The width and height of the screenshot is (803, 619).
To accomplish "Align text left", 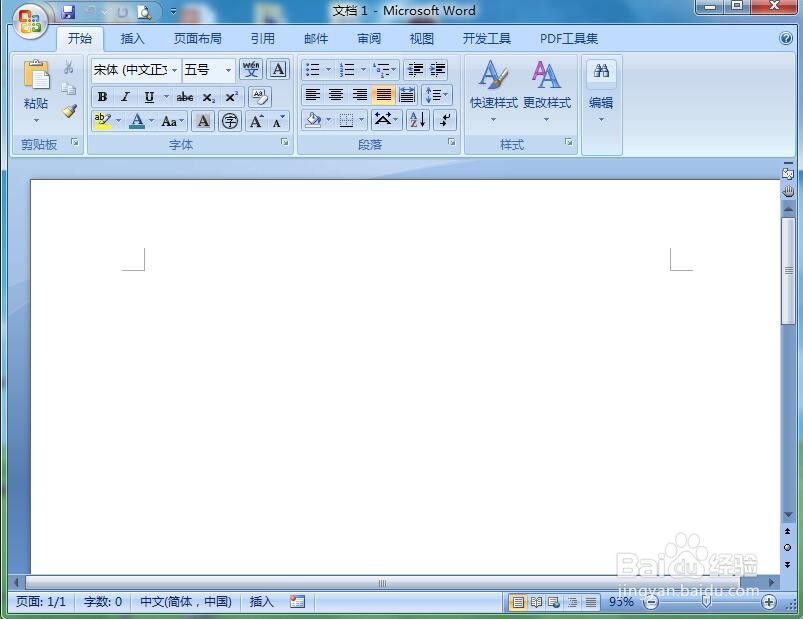I will [312, 95].
